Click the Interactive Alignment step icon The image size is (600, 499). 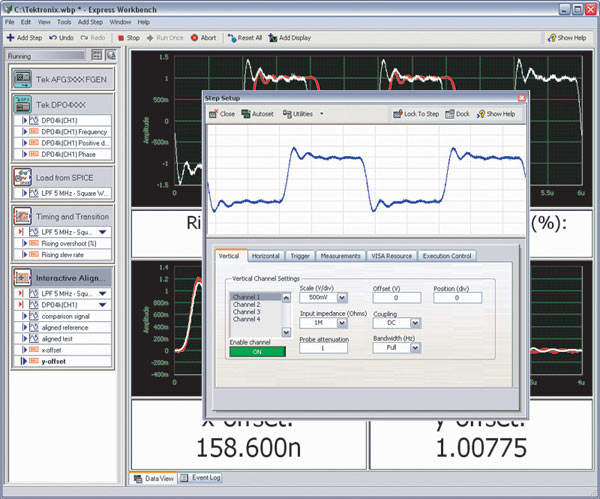[x=23, y=277]
